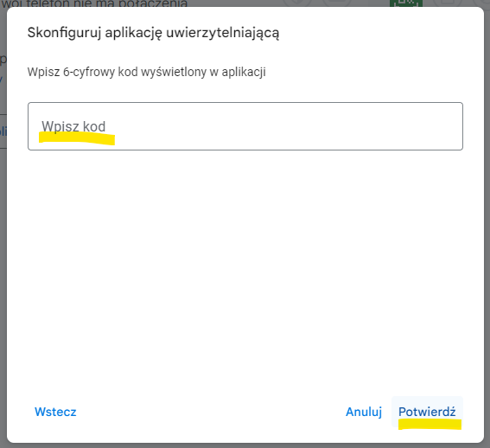Focus the 6-digit code text box

pyautogui.click(x=245, y=126)
